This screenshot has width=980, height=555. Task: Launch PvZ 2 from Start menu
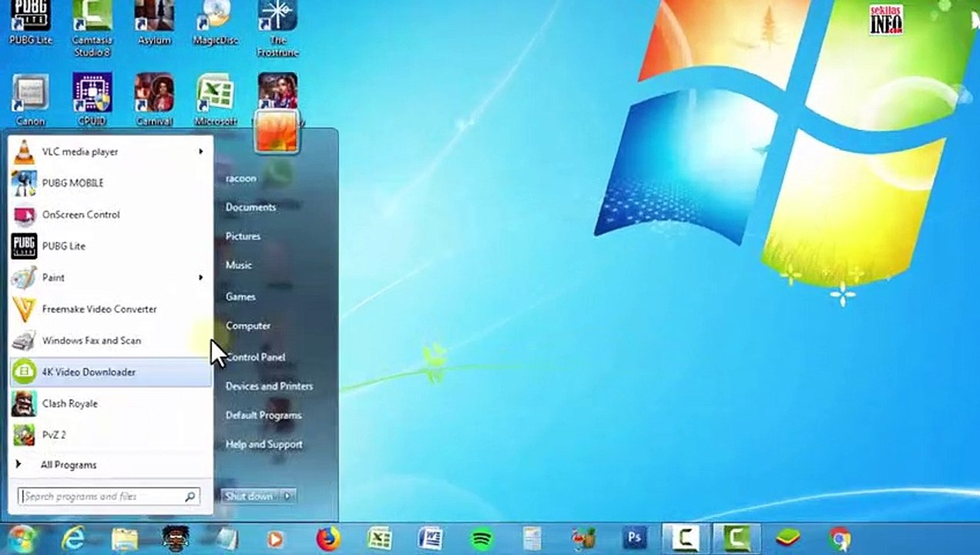coord(110,435)
